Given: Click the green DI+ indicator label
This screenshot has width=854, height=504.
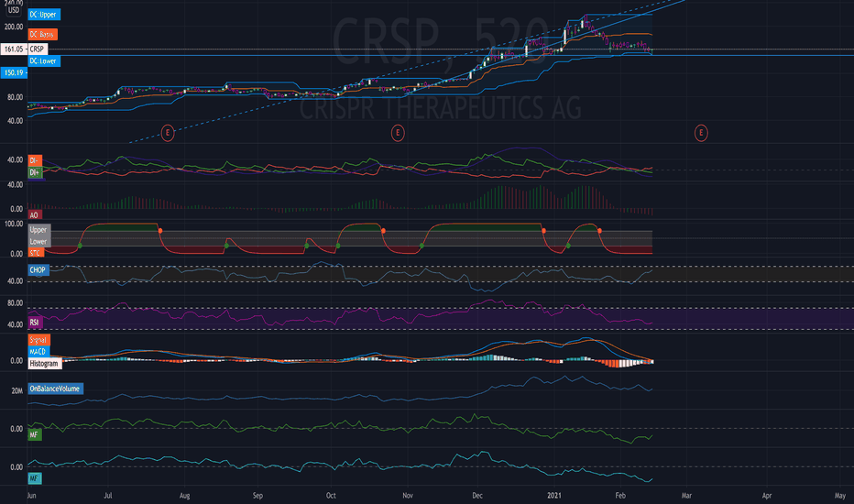Looking at the screenshot, I should click(x=35, y=172).
